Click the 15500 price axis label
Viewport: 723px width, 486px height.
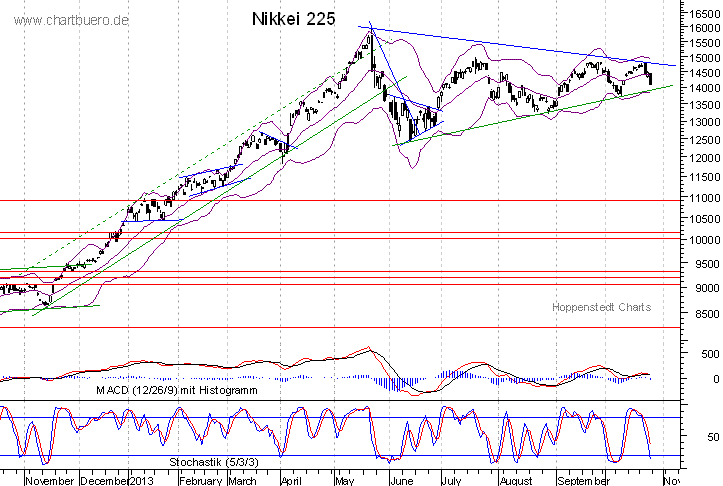coord(705,43)
